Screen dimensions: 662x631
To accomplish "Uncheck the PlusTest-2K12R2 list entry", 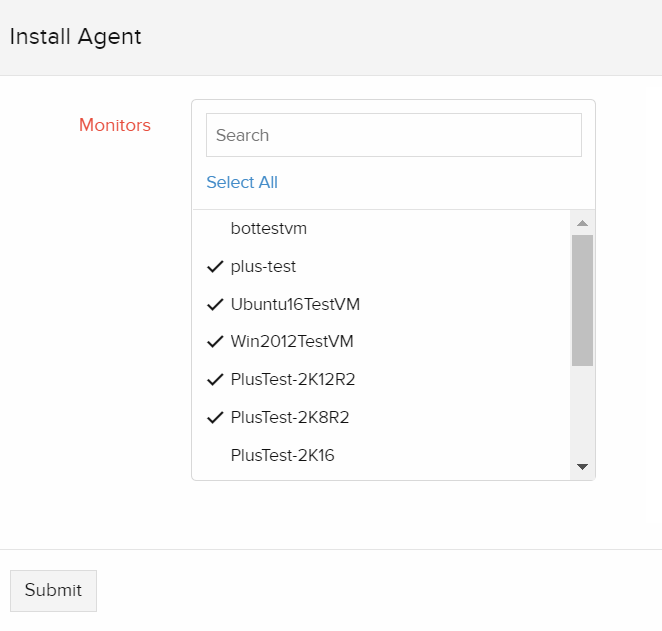I will pos(293,380).
